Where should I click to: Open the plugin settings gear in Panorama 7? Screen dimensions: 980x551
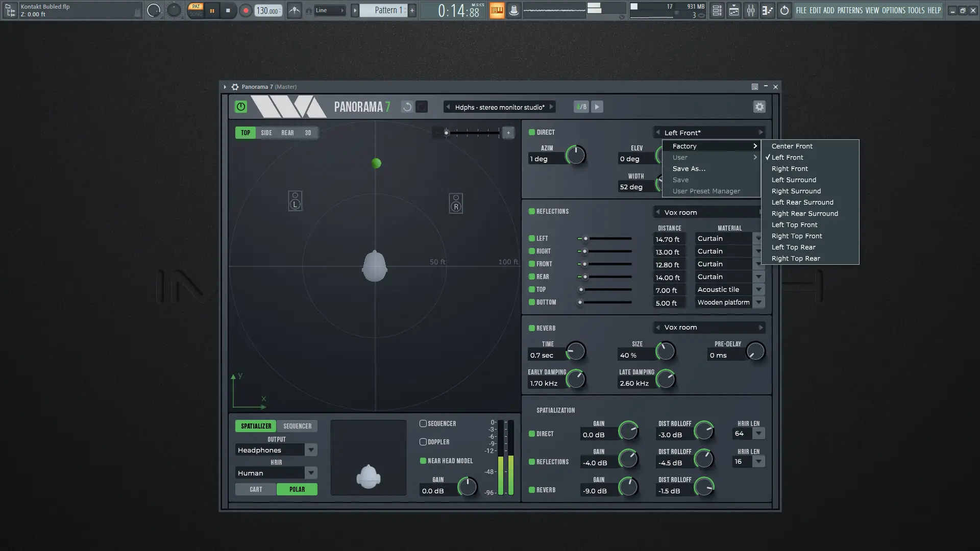(759, 107)
